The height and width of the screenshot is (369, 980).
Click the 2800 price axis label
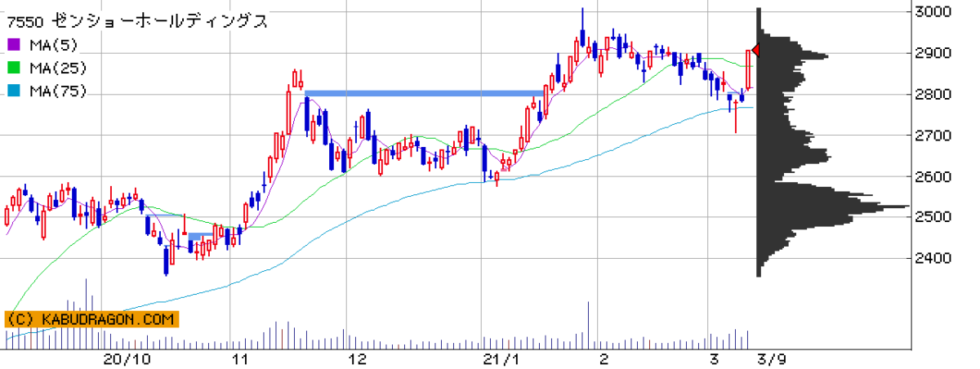[x=933, y=95]
